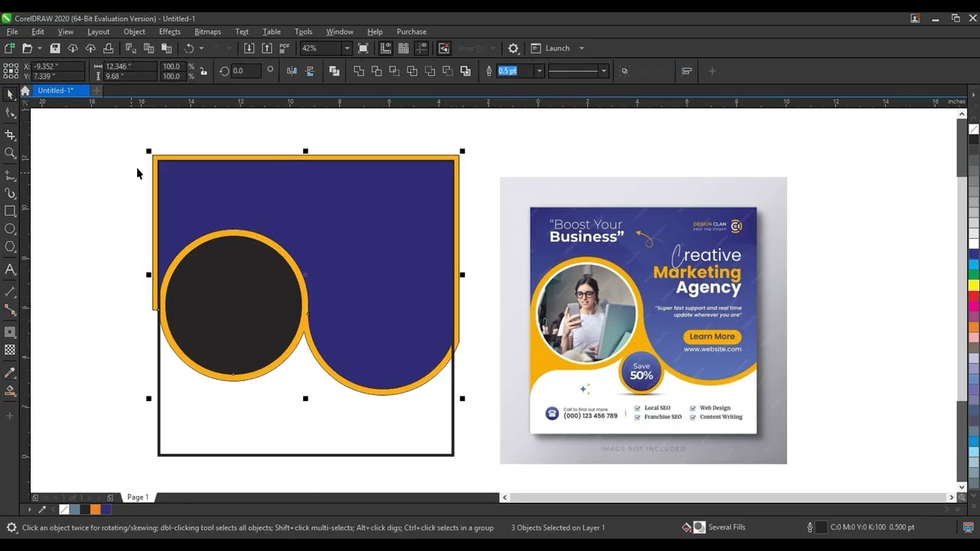Toggle the Lock ratio padlock

pos(203,71)
